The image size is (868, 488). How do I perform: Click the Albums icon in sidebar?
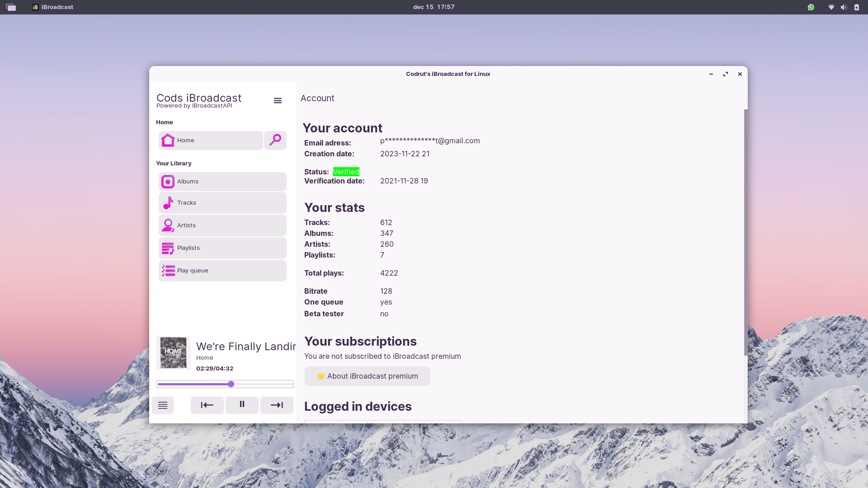point(168,181)
